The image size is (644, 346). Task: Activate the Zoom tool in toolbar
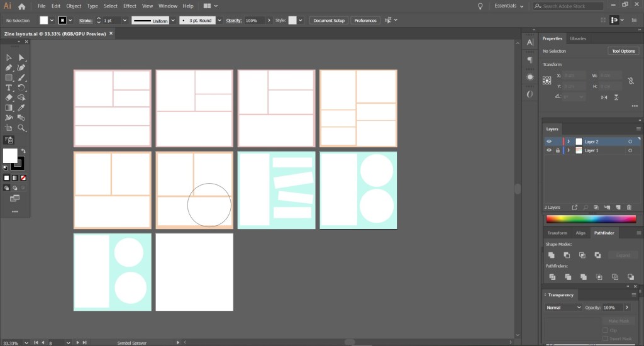[x=21, y=128]
